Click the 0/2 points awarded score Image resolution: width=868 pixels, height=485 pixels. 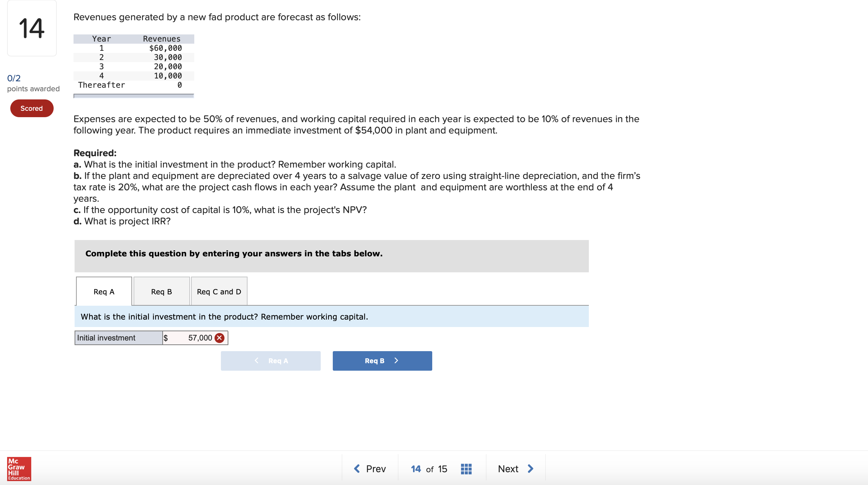33,83
